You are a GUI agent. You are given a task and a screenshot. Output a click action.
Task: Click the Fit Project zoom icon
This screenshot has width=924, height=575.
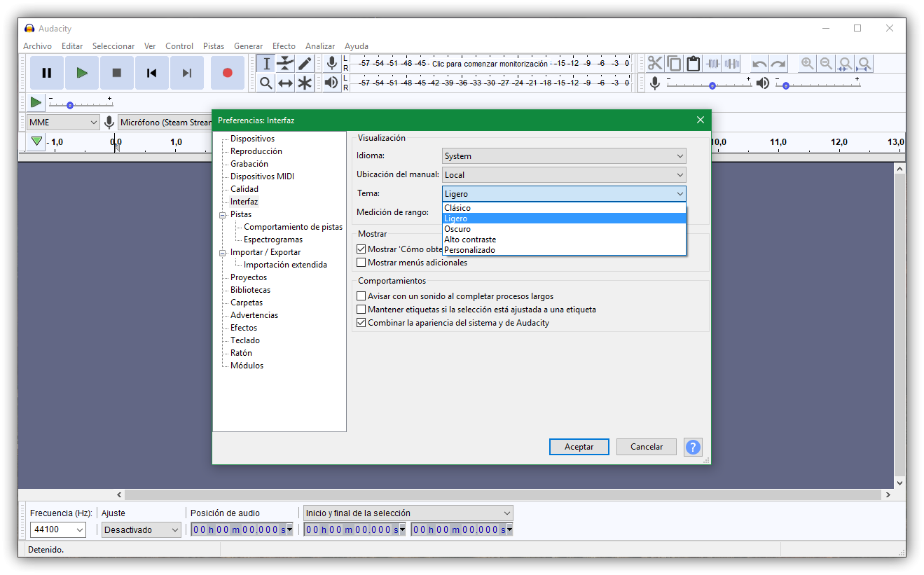(864, 64)
